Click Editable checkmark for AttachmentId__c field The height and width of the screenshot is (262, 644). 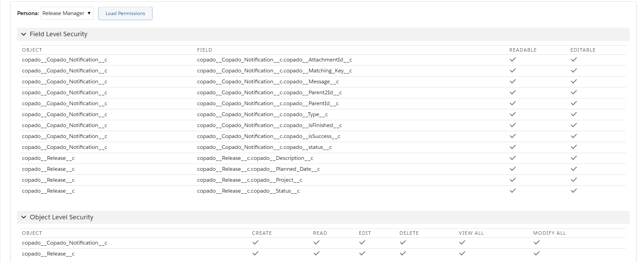tap(574, 59)
